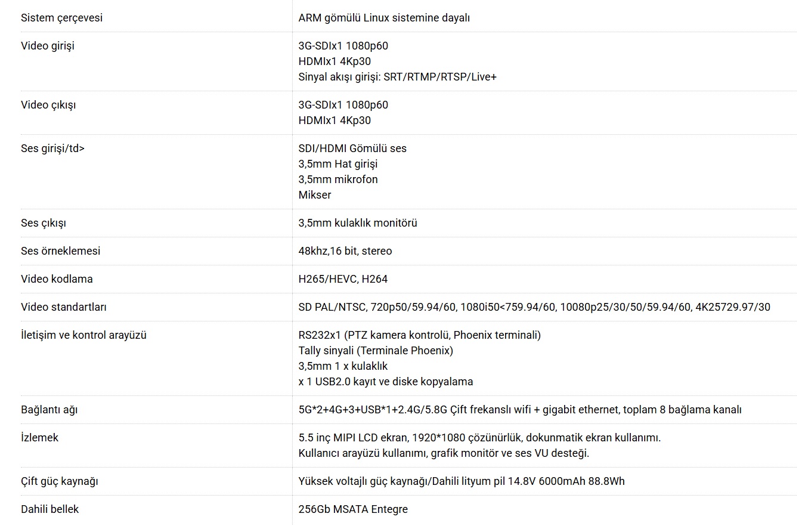This screenshot has height=532, width=805.
Task: Click the "256Gb MSATA Entegre" value
Action: pyautogui.click(x=353, y=509)
